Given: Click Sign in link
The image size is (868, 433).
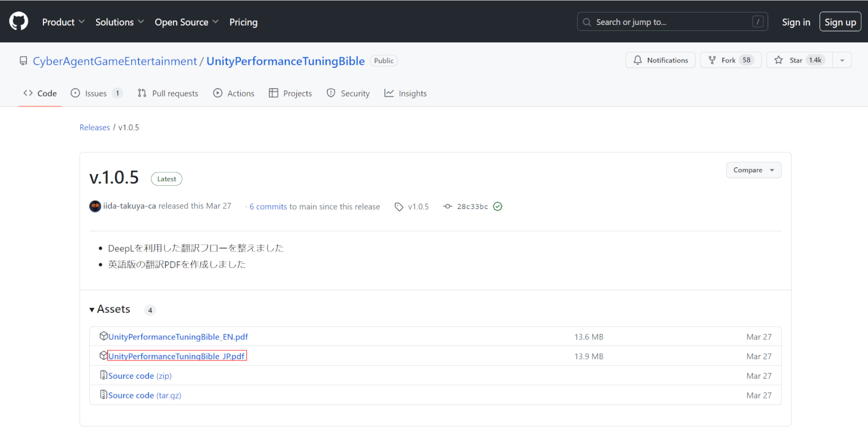Looking at the screenshot, I should click(x=796, y=22).
